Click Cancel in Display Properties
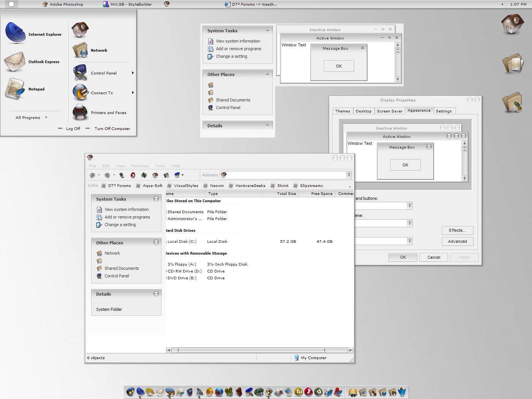The height and width of the screenshot is (399, 532). tap(434, 257)
